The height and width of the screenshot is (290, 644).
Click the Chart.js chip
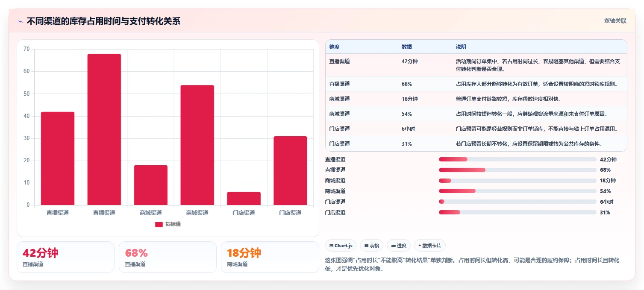pos(341,246)
